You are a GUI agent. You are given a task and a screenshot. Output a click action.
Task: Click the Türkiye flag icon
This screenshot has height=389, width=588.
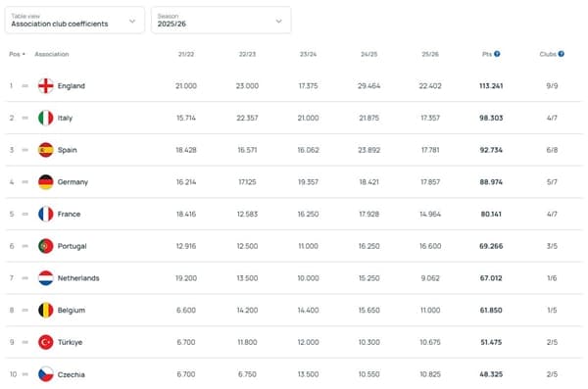[46, 342]
